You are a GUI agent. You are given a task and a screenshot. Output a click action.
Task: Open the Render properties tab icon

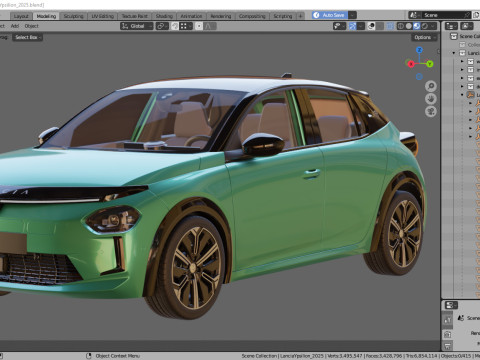point(448,334)
